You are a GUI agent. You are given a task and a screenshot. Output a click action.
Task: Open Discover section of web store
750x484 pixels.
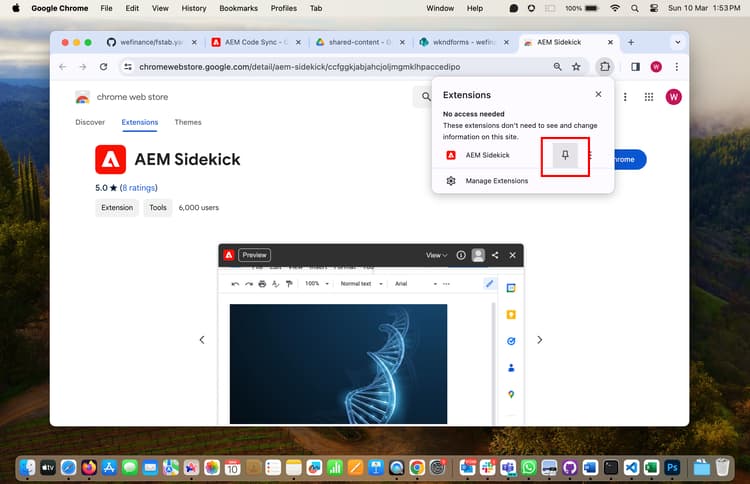tap(90, 122)
